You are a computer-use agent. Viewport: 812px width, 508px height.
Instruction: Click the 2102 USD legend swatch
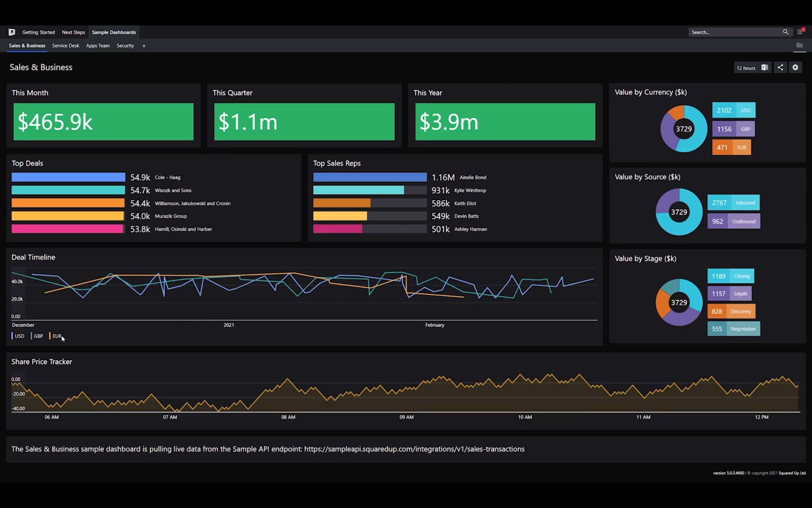[734, 110]
